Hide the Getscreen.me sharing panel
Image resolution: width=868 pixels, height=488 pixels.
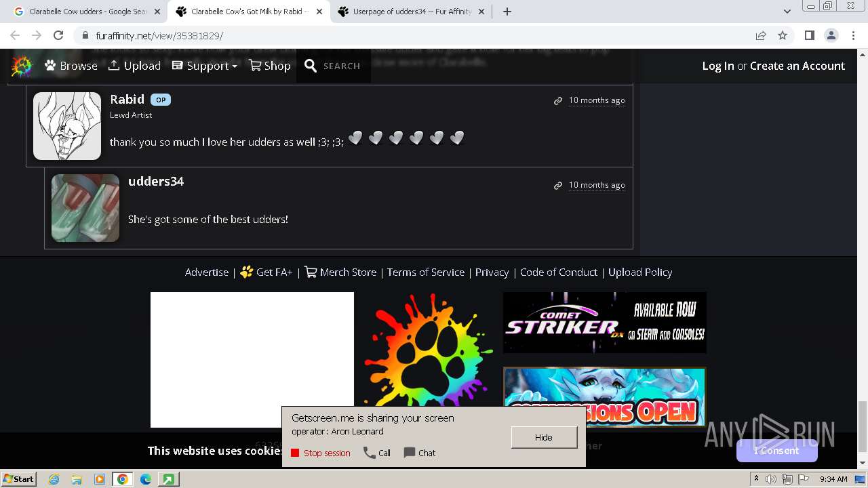click(544, 437)
